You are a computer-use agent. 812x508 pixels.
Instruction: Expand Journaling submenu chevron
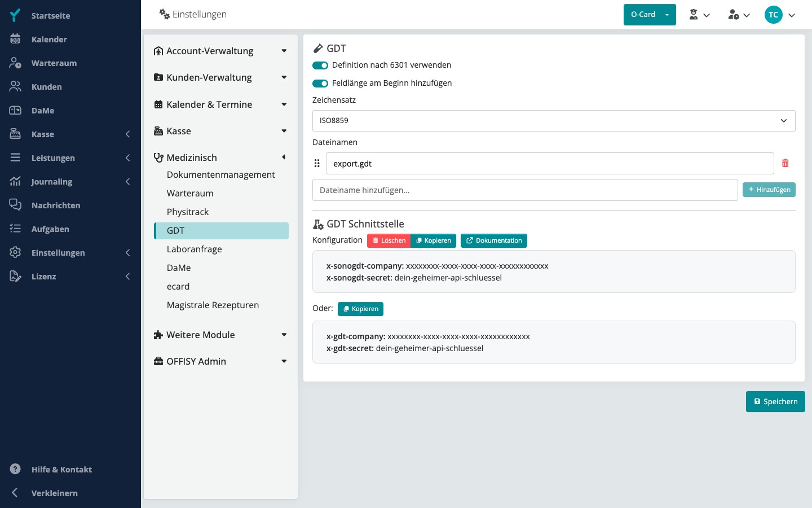click(127, 182)
